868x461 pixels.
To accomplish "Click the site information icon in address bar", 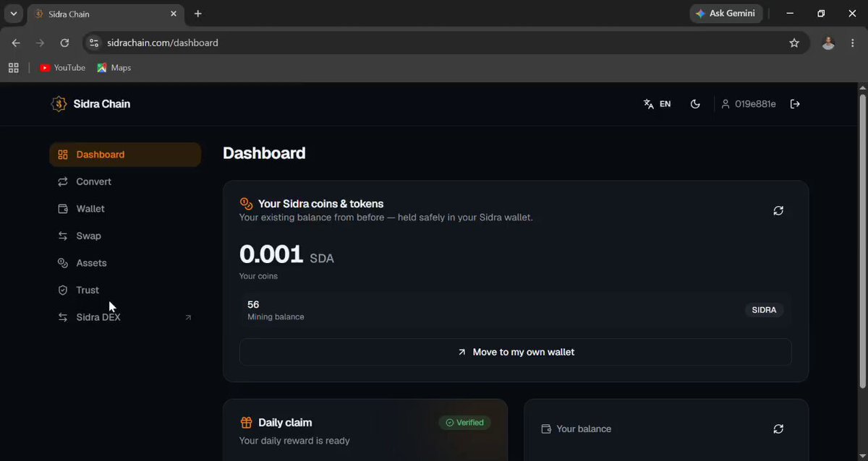I will tap(93, 43).
